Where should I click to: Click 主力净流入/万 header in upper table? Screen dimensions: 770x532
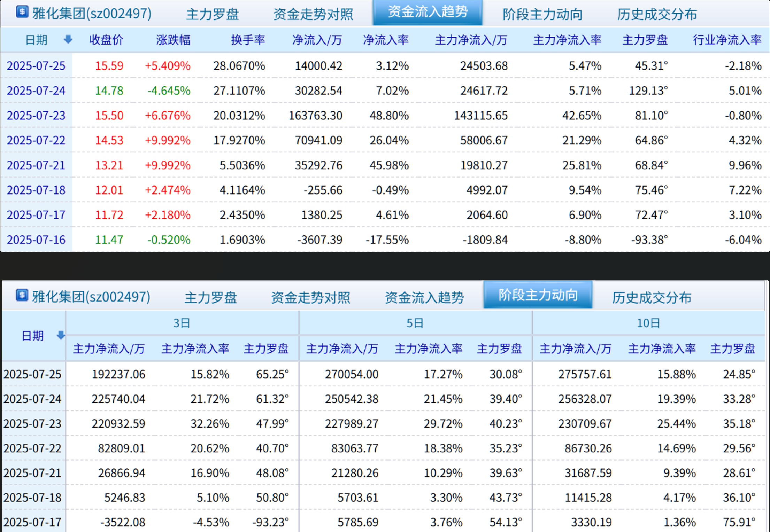[x=471, y=40]
